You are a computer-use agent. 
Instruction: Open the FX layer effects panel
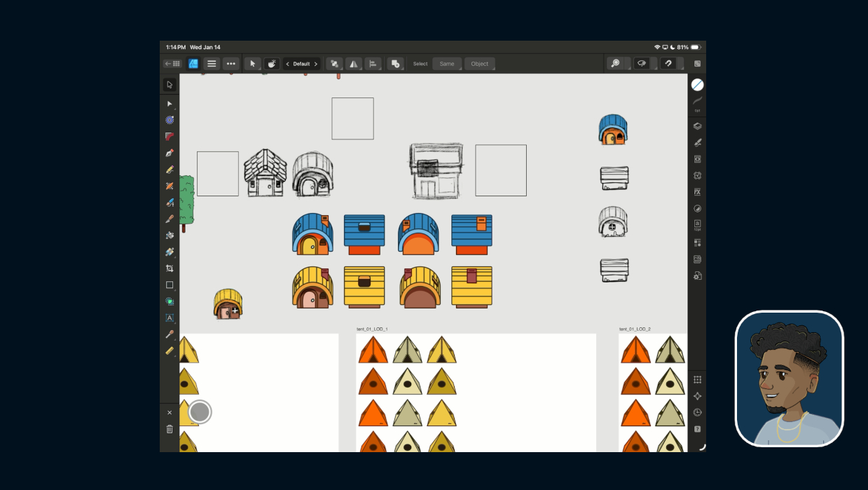(x=697, y=192)
